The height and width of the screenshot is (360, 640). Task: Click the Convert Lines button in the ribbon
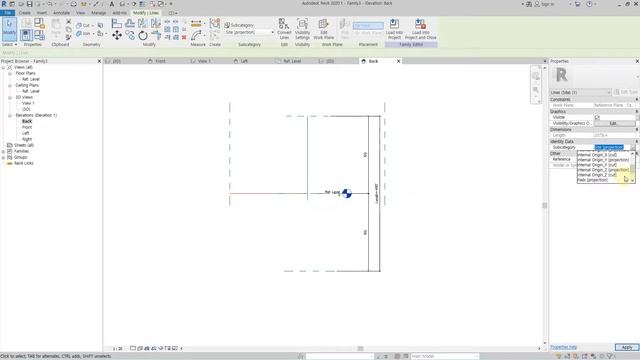[x=284, y=29]
